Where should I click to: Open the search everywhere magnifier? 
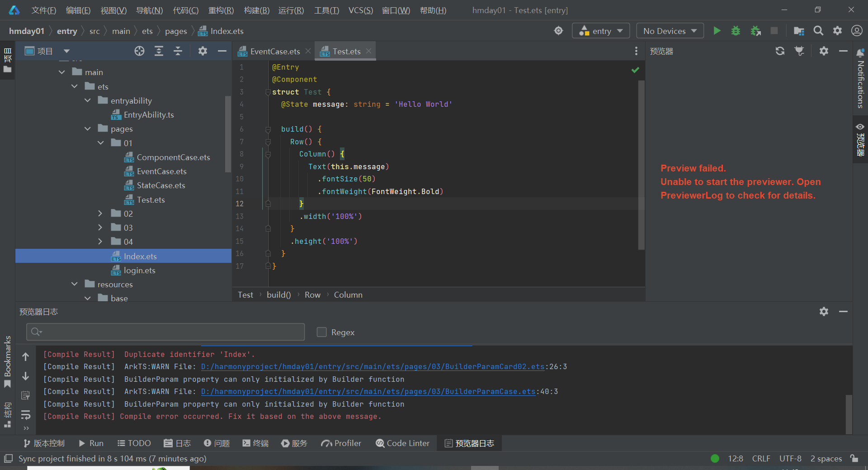coord(818,31)
